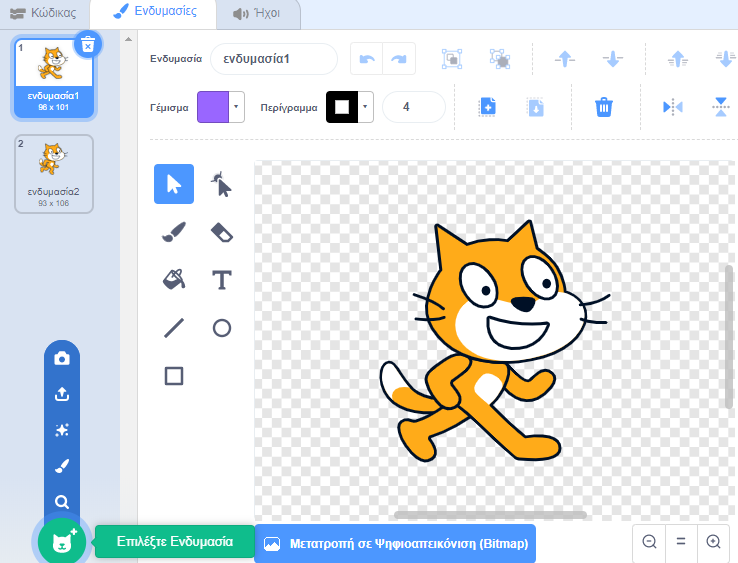The image size is (738, 563).
Task: Redo the costume edit
Action: pyautogui.click(x=399, y=59)
